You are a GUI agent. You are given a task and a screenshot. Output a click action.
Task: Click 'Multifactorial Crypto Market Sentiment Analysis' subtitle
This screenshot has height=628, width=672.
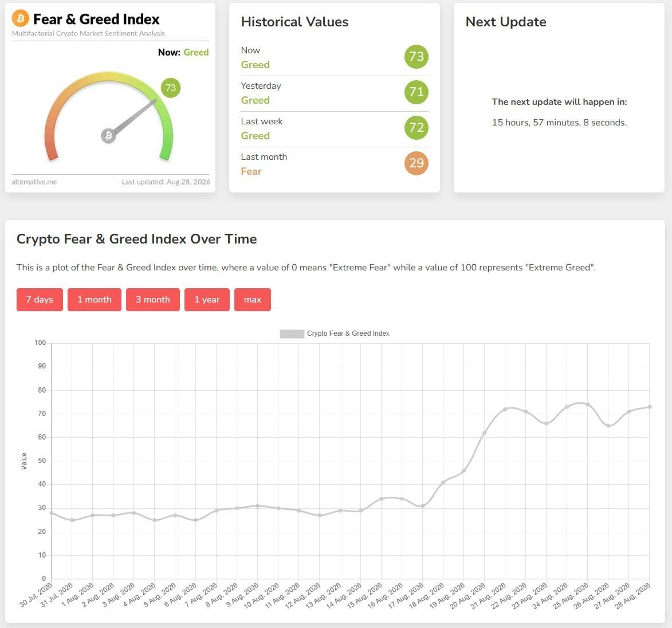coord(88,33)
